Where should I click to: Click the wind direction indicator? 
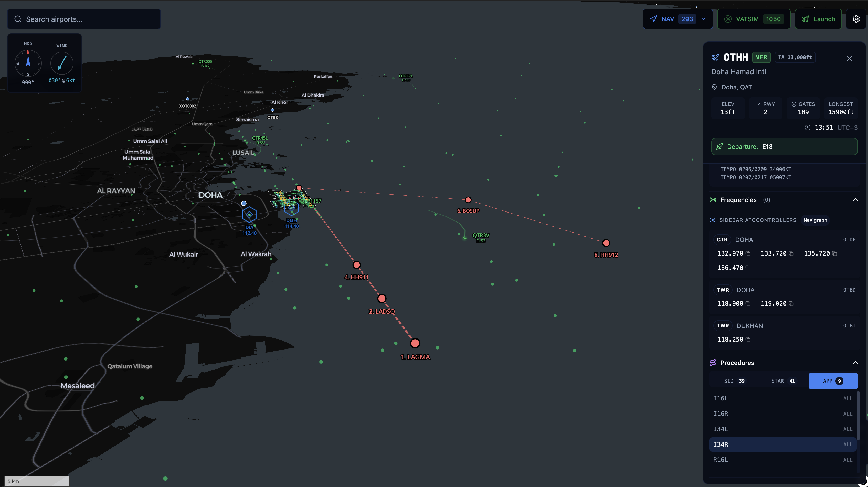62,63
